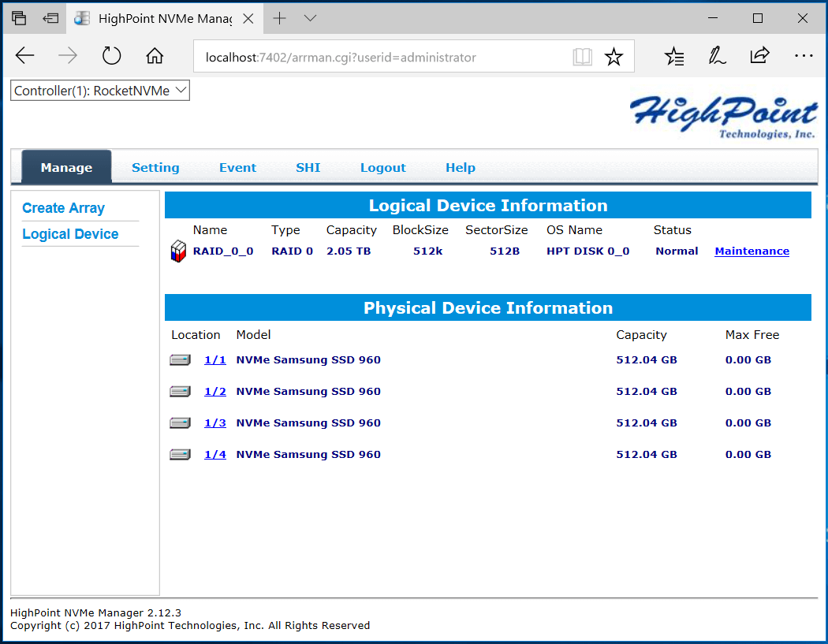Click the disk icon for drive 1/2
This screenshot has width=828, height=644.
(x=180, y=392)
